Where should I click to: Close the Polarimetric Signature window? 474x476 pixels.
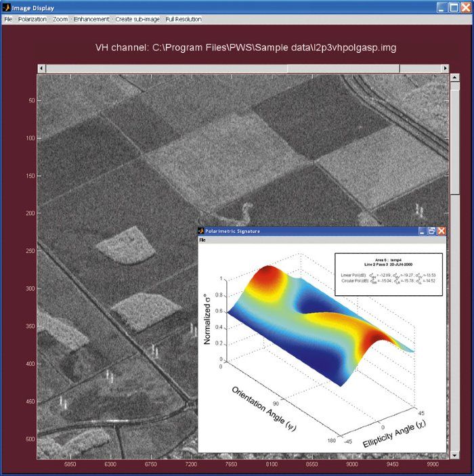[441, 231]
